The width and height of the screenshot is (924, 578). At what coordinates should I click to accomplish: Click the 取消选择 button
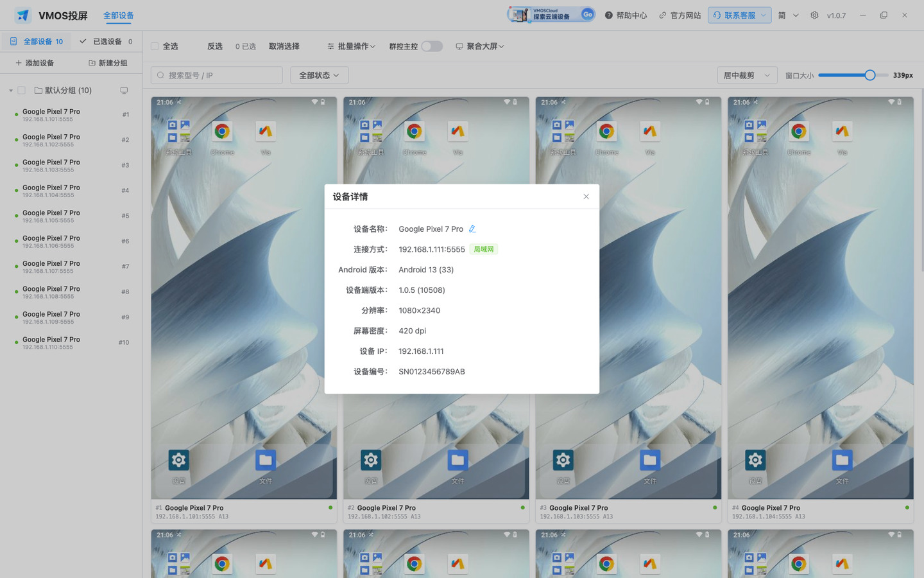[x=284, y=46]
